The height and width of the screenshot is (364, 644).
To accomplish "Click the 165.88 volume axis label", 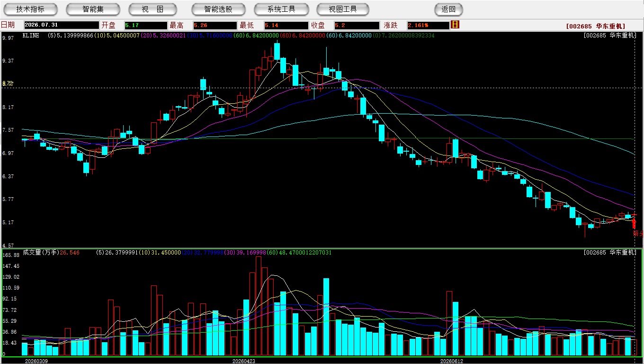I will click(10, 255).
